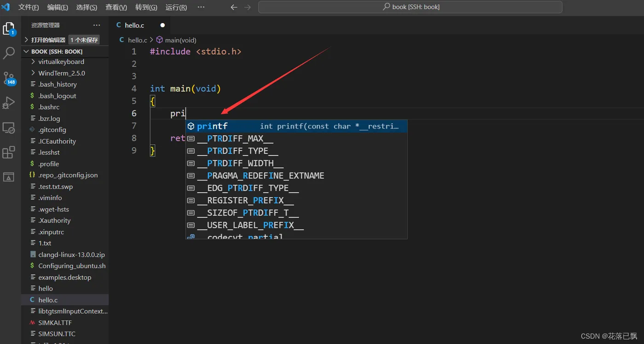This screenshot has height=344, width=644.
Task: Choose __PRAGMA_REDEFINE_EXTNAME suggestion
Action: point(296,176)
